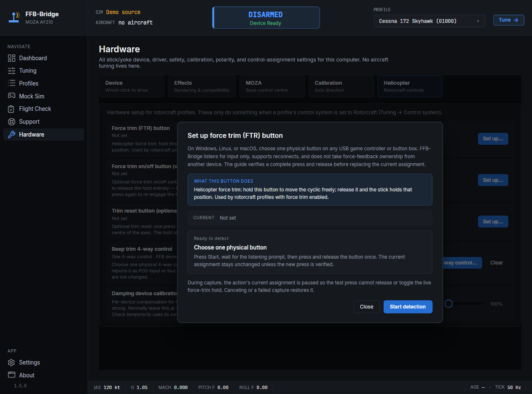The width and height of the screenshot is (532, 394).
Task: Click Set up for Force trim on/off button
Action: 493,180
